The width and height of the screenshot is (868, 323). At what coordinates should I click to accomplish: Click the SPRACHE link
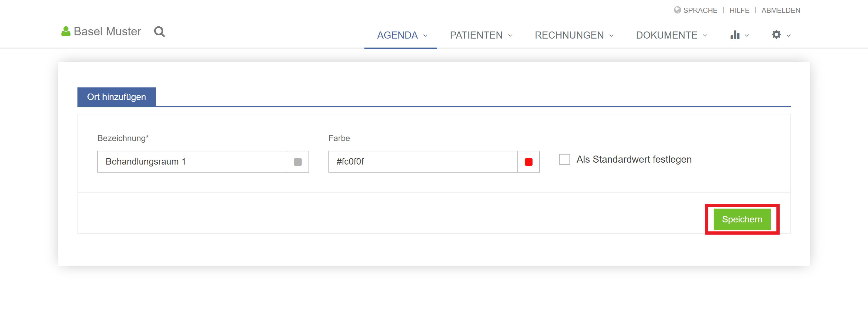[700, 11]
